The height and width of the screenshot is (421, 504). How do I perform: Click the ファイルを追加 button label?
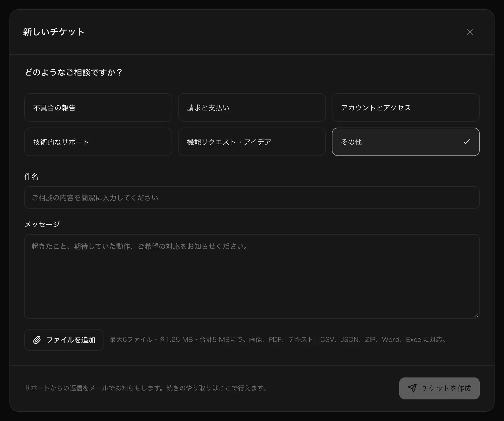point(71,340)
